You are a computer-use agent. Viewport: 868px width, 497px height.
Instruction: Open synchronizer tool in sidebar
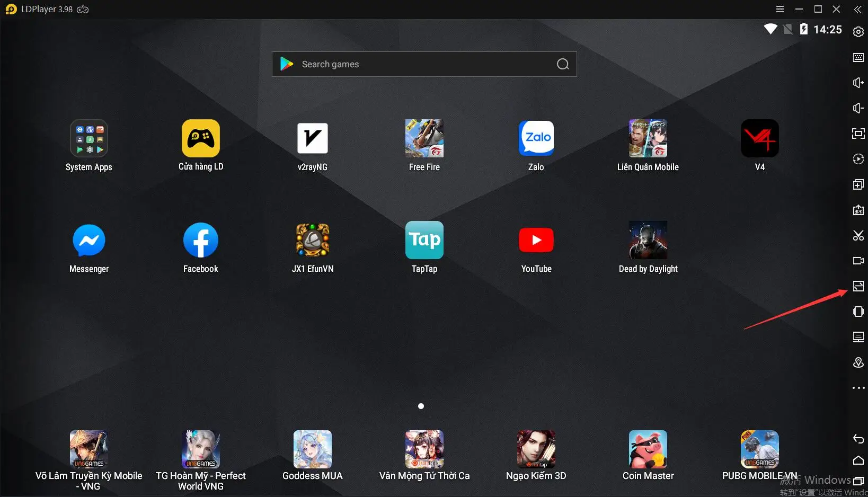point(858,286)
